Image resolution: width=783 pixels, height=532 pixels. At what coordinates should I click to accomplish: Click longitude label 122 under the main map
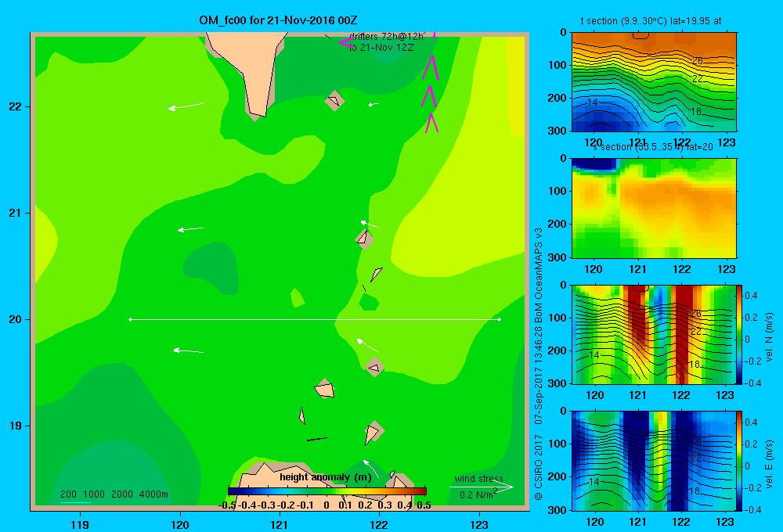coord(379,524)
